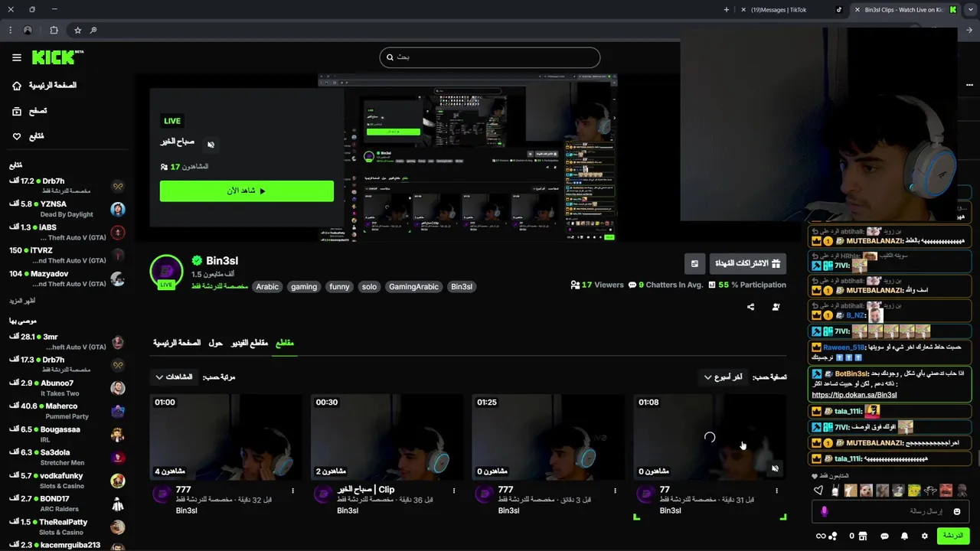
Task: Click in the Kick search field
Action: pos(490,57)
